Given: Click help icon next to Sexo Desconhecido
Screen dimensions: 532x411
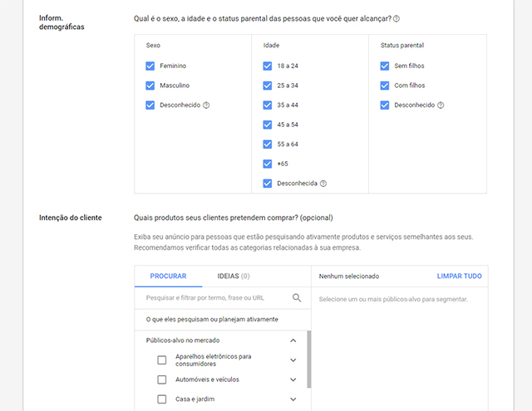Looking at the screenshot, I should coord(206,105).
